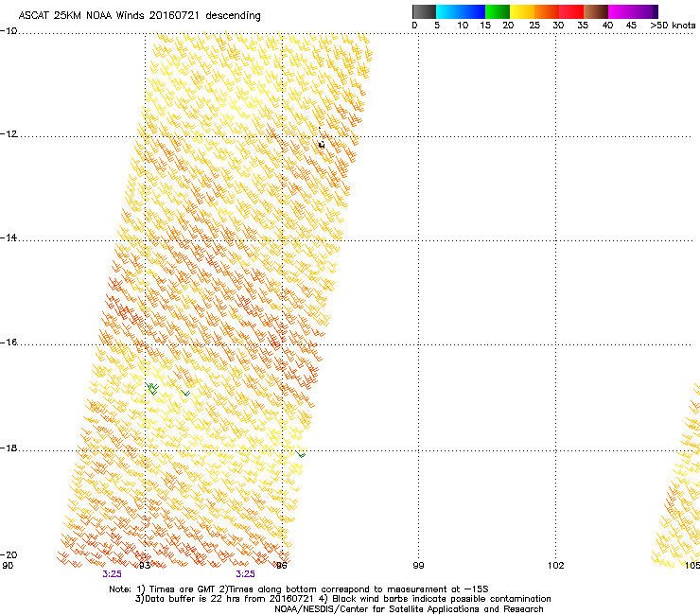
Task: Click the 90 longitude axis label
Action: 8,566
